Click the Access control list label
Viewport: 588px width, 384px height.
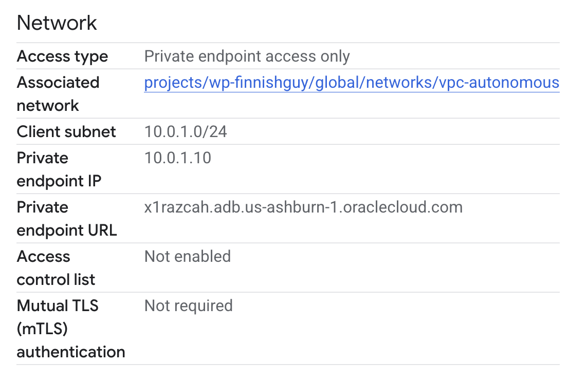pyautogui.click(x=56, y=268)
